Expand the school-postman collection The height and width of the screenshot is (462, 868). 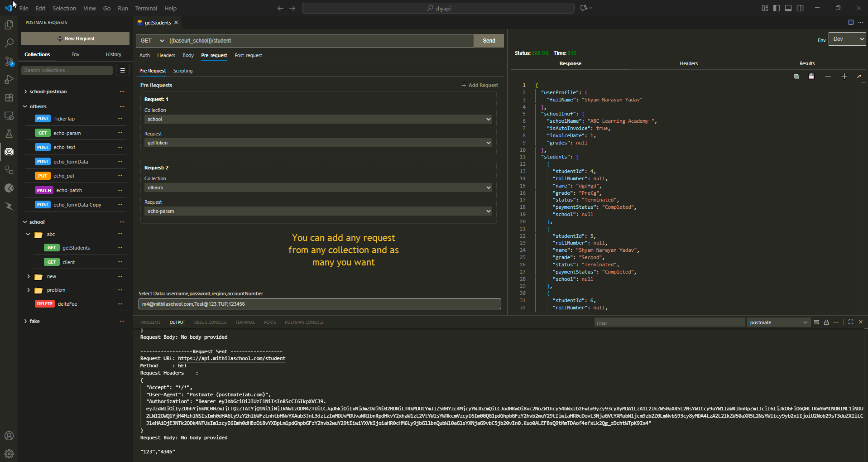(48, 91)
